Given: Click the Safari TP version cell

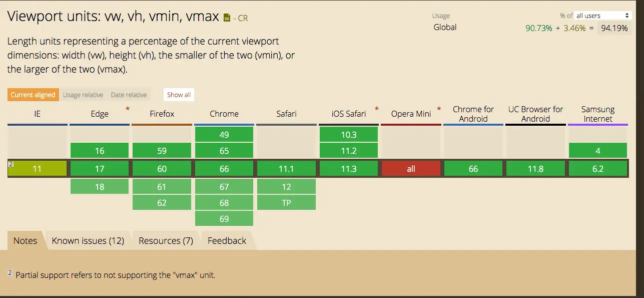Looking at the screenshot, I should (286, 203).
